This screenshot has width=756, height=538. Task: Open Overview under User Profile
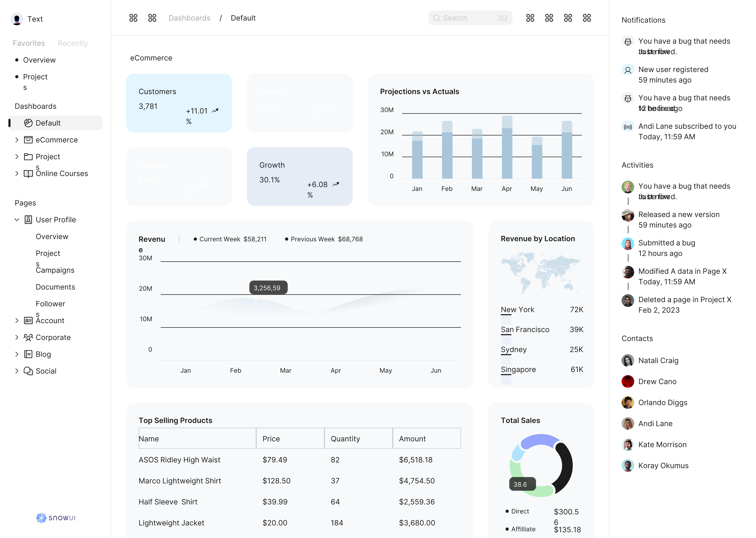pos(52,237)
